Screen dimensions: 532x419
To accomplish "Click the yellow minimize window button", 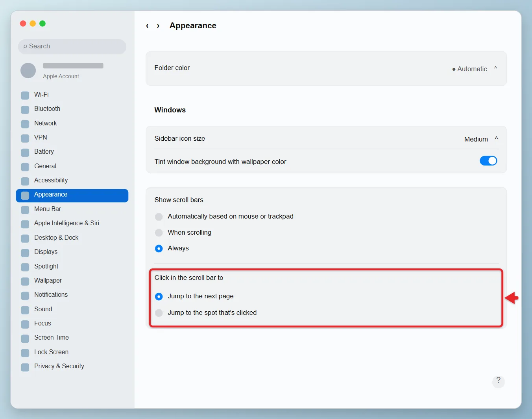I will point(33,24).
